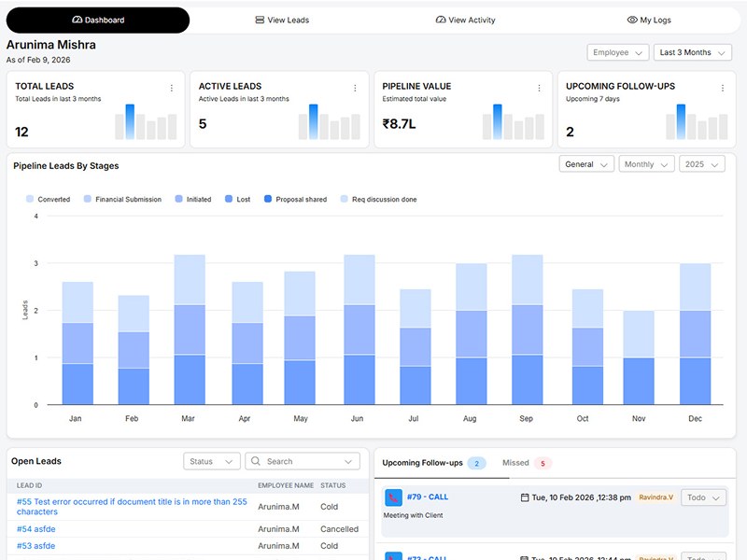This screenshot has width=747, height=560.
Task: Open Active Leads card options menu
Action: [355, 88]
